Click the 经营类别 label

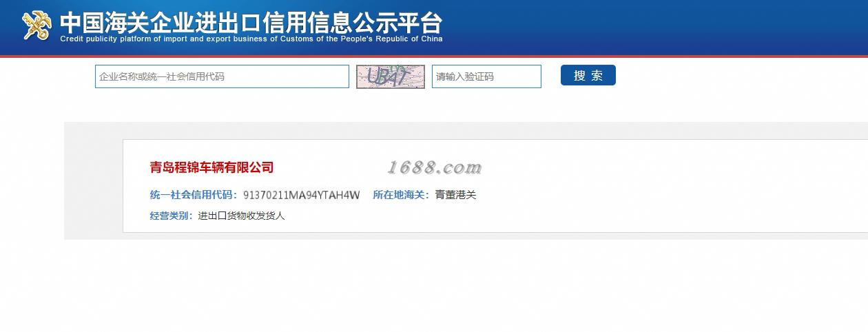pyautogui.click(x=172, y=216)
